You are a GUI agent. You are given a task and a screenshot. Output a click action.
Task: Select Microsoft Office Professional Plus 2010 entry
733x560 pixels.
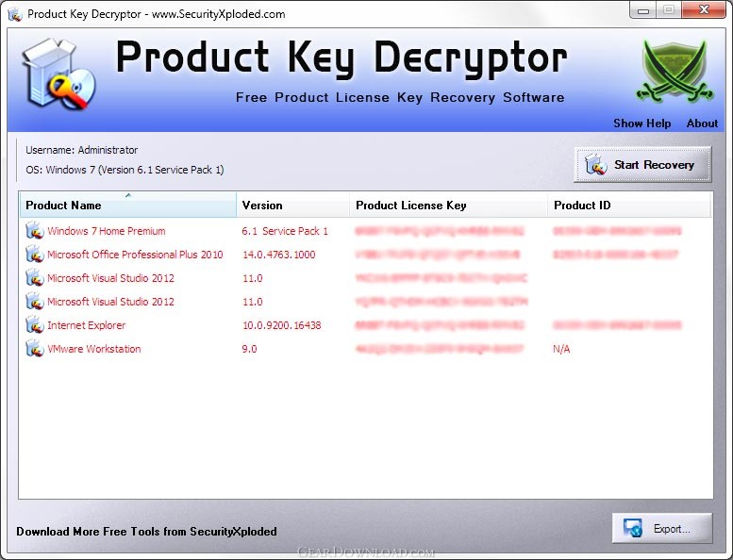tap(135, 255)
